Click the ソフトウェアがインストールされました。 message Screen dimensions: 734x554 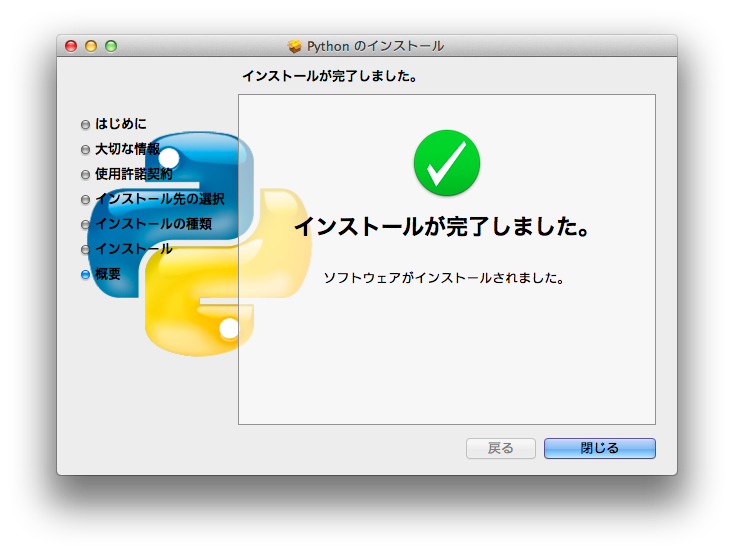444,278
